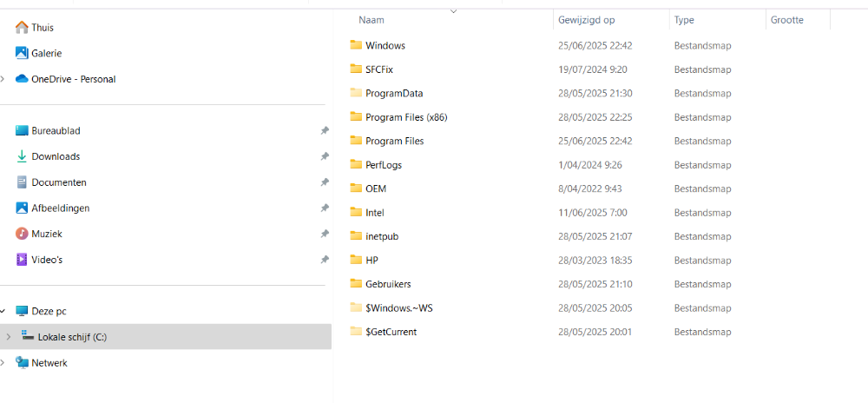The image size is (868, 403).
Task: Select the Program Files (x86) folder
Action: [x=406, y=117]
